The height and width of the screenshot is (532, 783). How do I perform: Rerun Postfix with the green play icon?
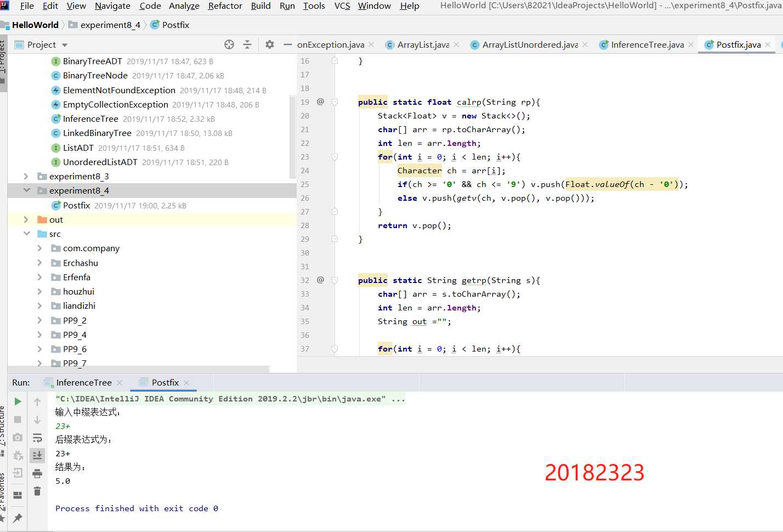click(x=18, y=401)
